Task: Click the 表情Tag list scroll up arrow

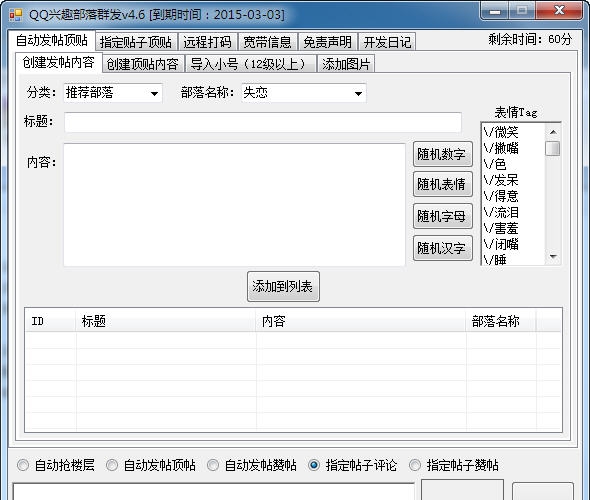Action: point(553,132)
